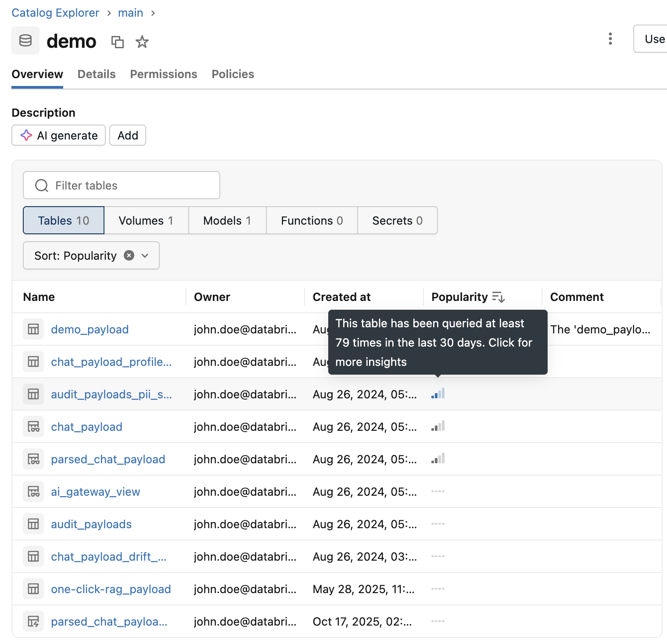
Task: Click the sparkle icon in AI generate
Action: (x=26, y=136)
